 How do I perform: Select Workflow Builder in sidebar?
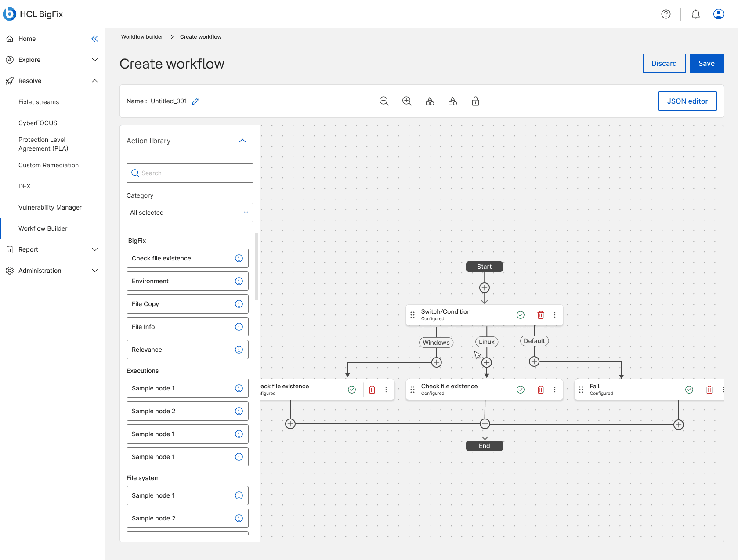pyautogui.click(x=43, y=228)
